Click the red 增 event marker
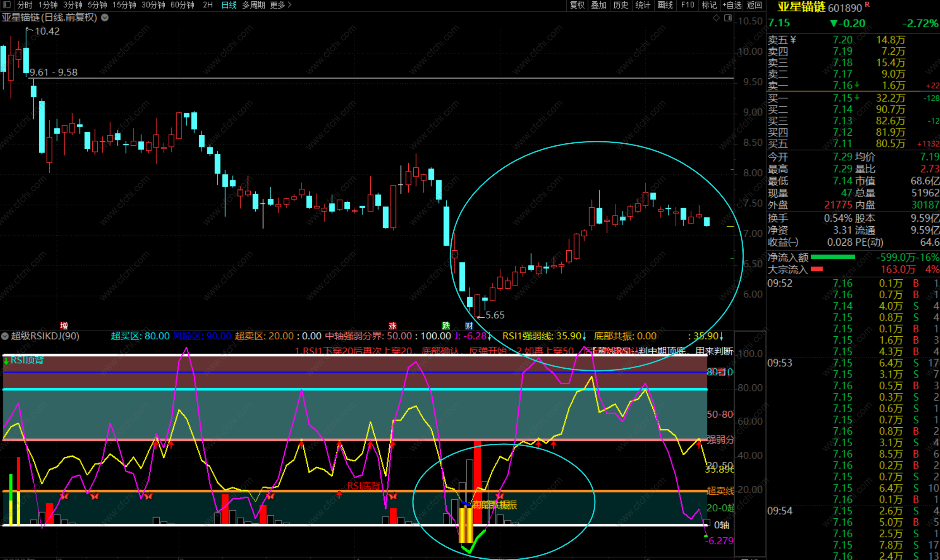This screenshot has height=560, width=940. pyautogui.click(x=64, y=326)
